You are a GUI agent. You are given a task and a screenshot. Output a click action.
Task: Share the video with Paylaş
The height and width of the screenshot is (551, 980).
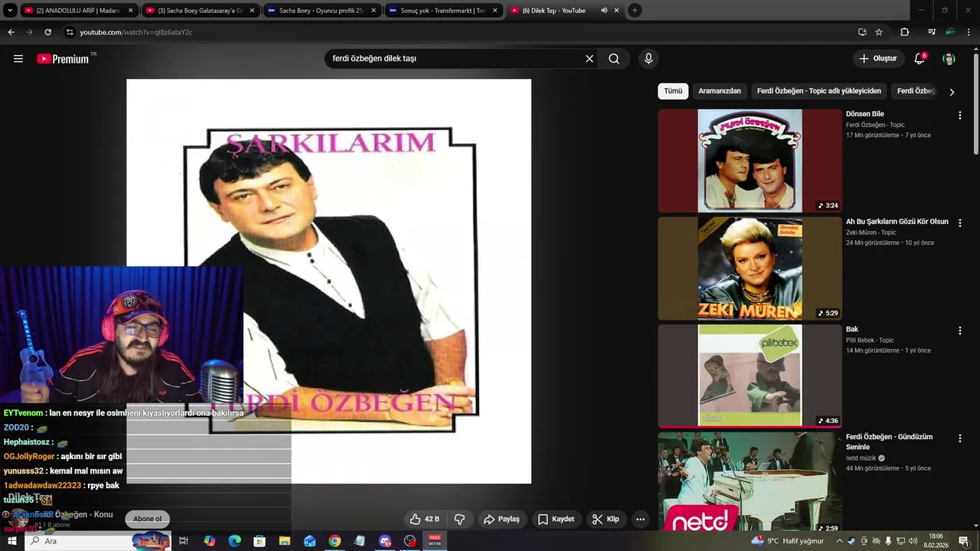pyautogui.click(x=501, y=519)
